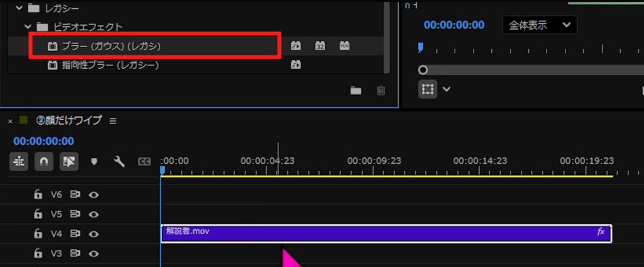Click insert sequences as nests icon
Image resolution: width=644 pixels, height=267 pixels.
point(19,162)
